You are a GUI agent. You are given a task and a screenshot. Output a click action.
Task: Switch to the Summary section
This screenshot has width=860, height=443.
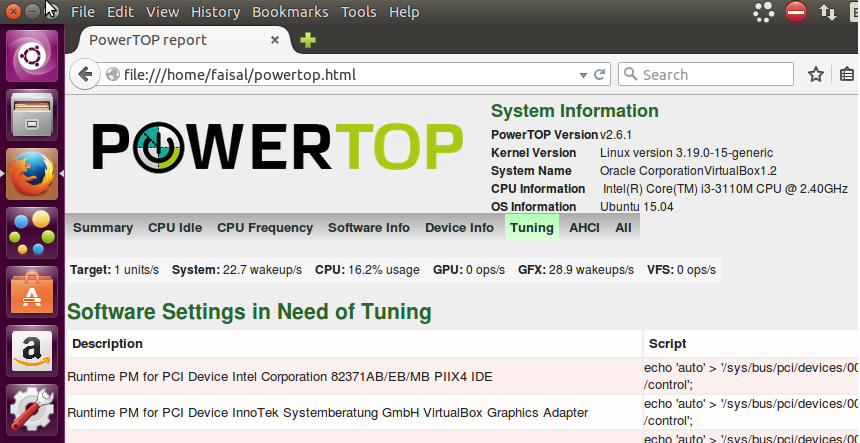103,228
